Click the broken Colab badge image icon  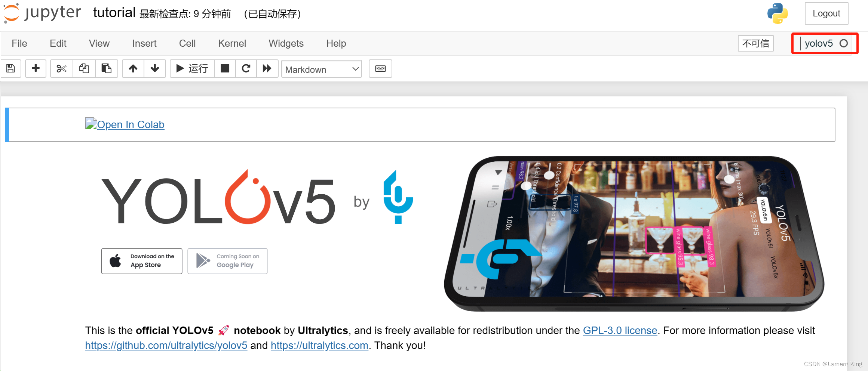tap(91, 124)
